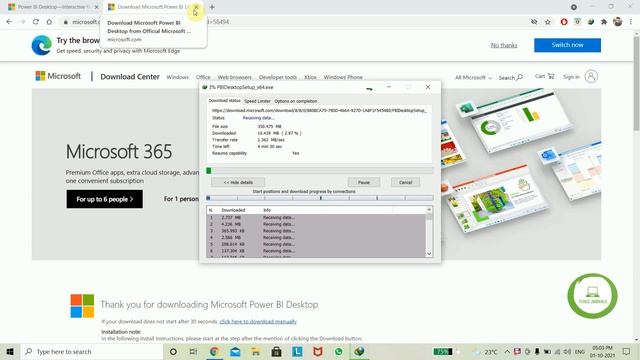Reload the page with the refresh icon
The image size is (640, 360).
pos(36,22)
